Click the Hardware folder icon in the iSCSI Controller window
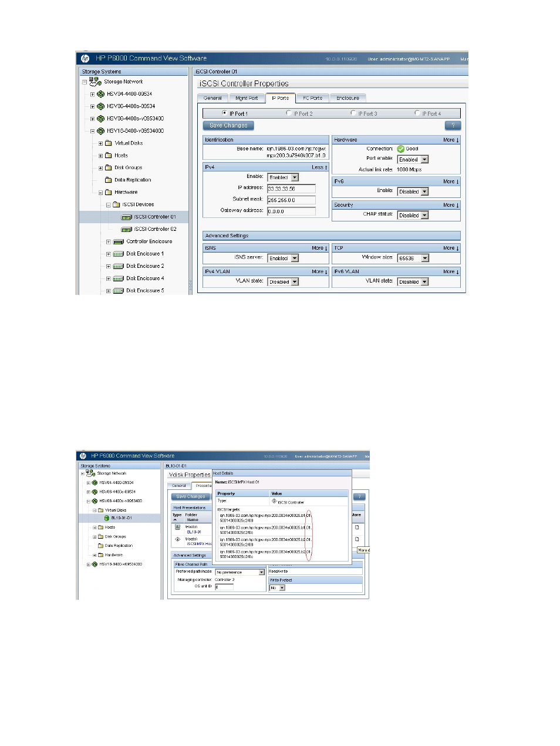 click(109, 192)
